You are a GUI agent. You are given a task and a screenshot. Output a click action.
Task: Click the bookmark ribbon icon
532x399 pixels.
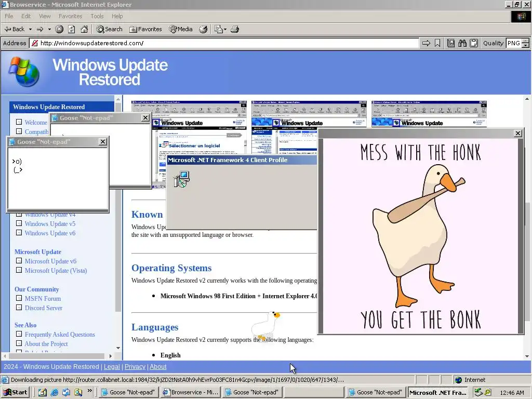pos(437,43)
